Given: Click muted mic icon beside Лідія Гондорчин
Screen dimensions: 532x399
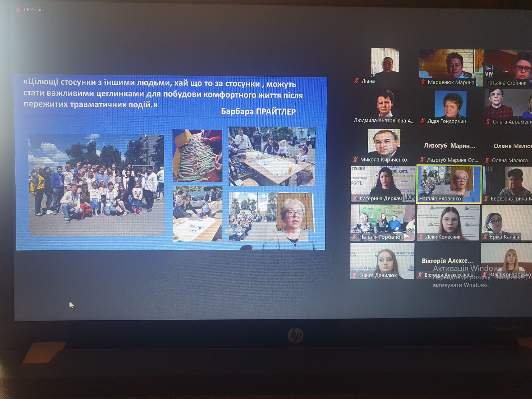Looking at the screenshot, I should [422, 121].
